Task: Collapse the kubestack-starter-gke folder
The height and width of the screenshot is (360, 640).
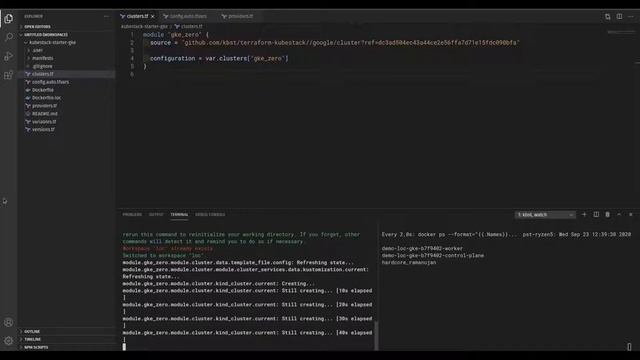Action: 67,42
